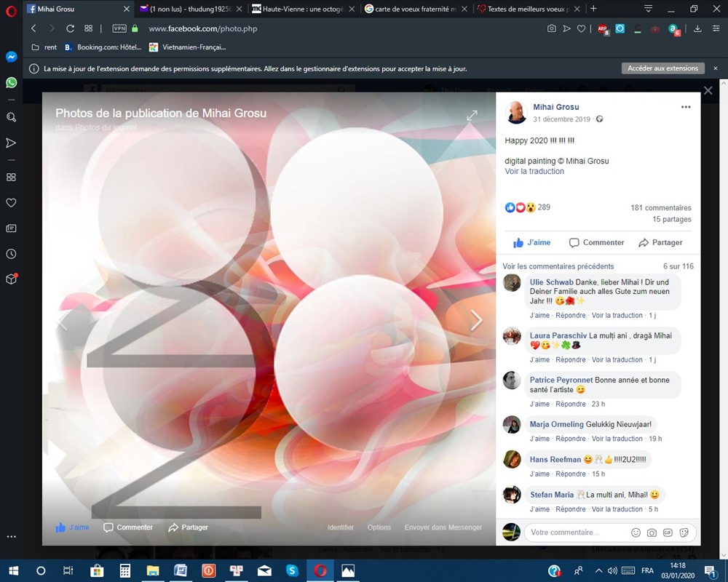Open Mihai Grosu profile name

pos(555,107)
